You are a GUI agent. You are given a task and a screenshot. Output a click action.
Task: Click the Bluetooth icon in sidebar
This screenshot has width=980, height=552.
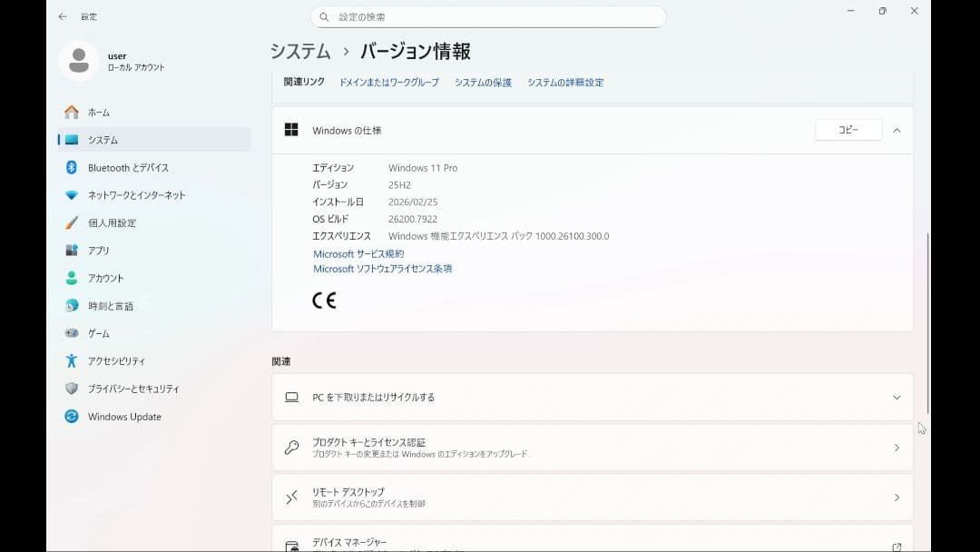pos(72,168)
